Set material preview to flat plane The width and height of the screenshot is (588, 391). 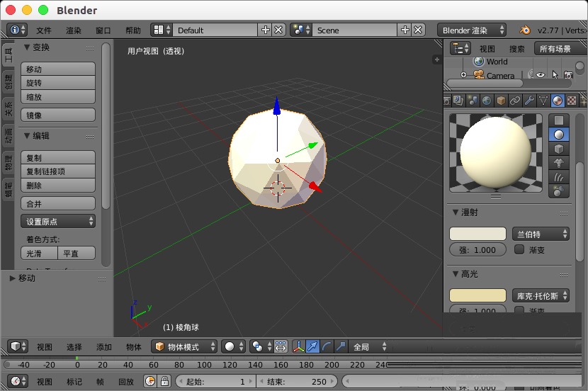click(559, 120)
